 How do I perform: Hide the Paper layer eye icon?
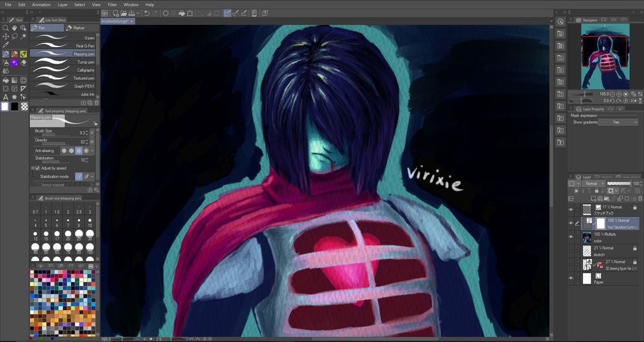coord(571,278)
